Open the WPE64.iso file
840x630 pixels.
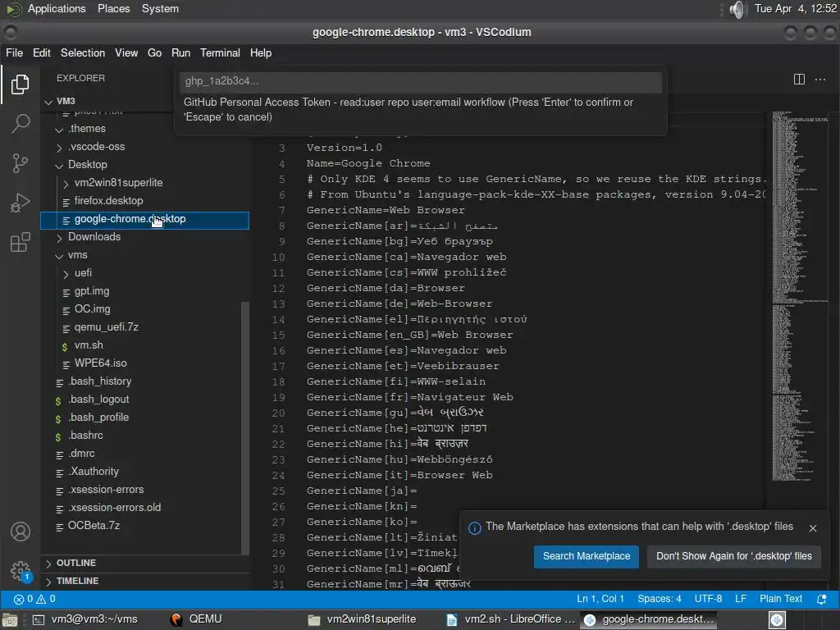point(100,363)
